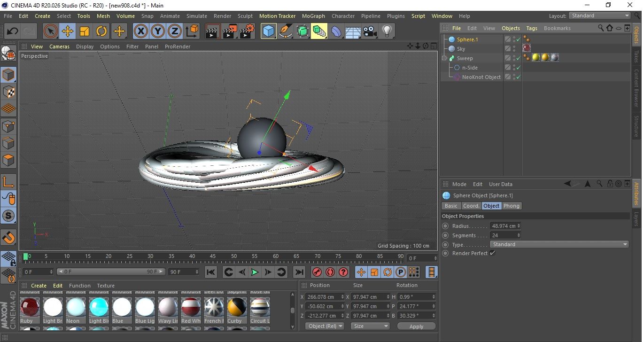
Task: Open the Sculpt menu
Action: [x=245, y=16]
